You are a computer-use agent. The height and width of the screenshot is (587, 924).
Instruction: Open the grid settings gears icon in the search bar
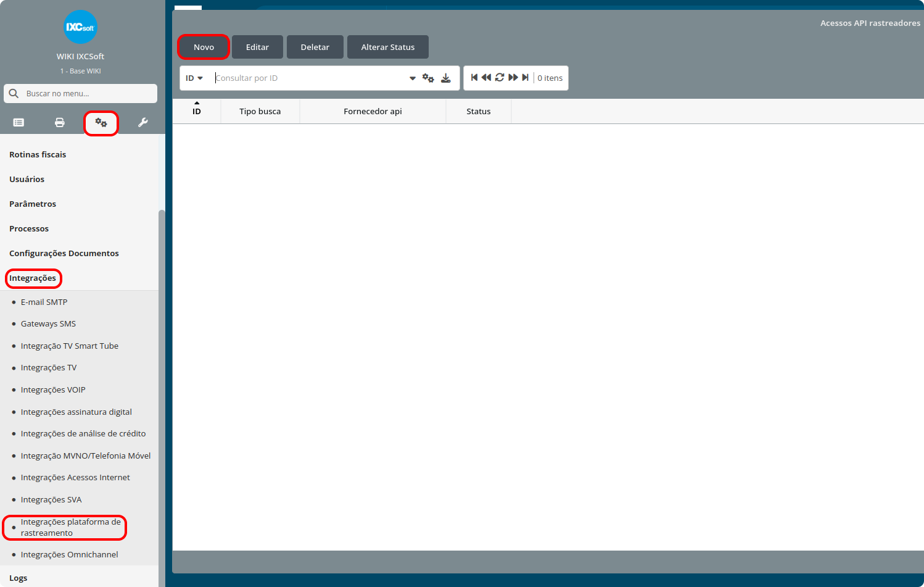pyautogui.click(x=428, y=78)
